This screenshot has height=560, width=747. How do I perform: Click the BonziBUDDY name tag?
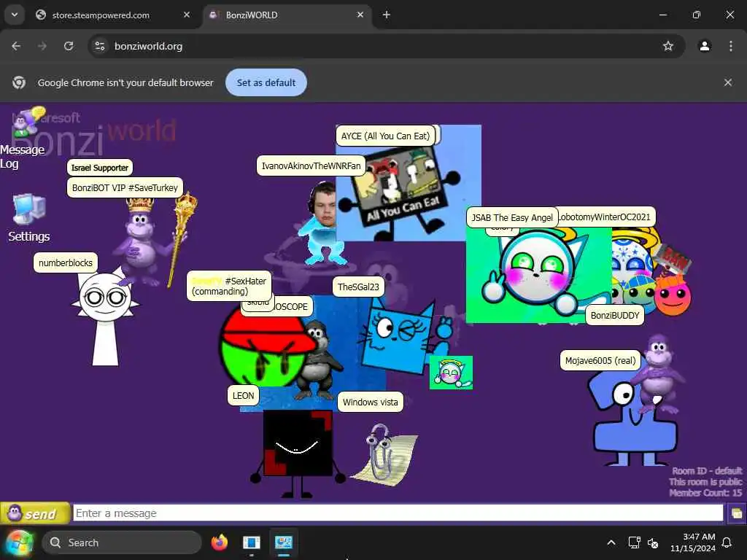click(x=615, y=315)
